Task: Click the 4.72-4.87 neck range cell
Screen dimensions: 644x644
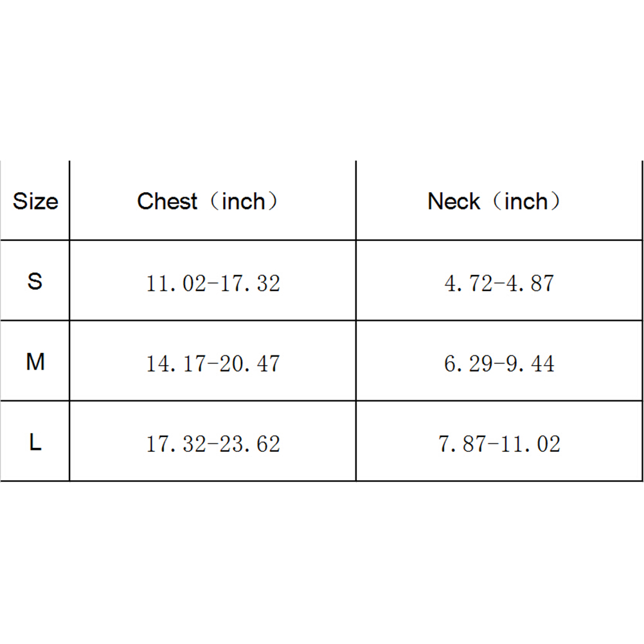Action: tap(499, 283)
